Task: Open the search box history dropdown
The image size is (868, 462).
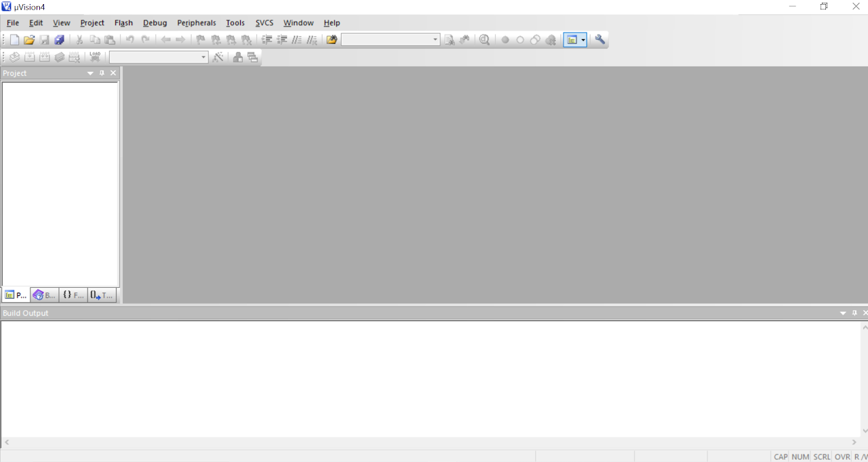Action: point(435,40)
